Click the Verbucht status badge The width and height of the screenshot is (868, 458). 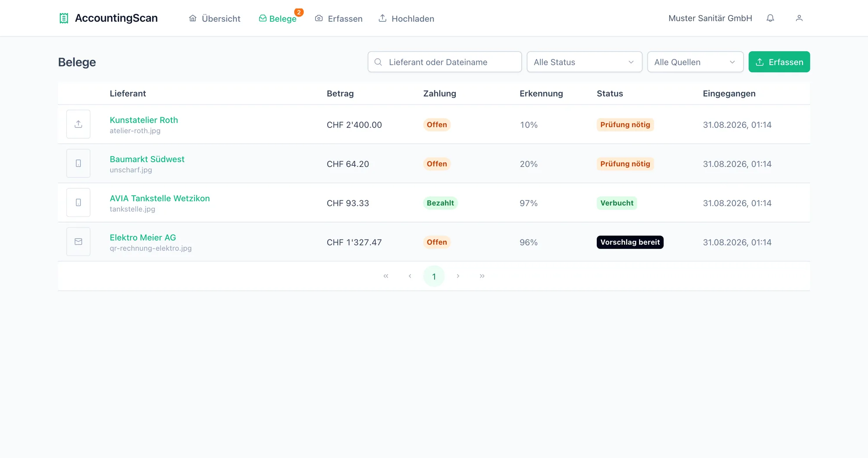617,203
